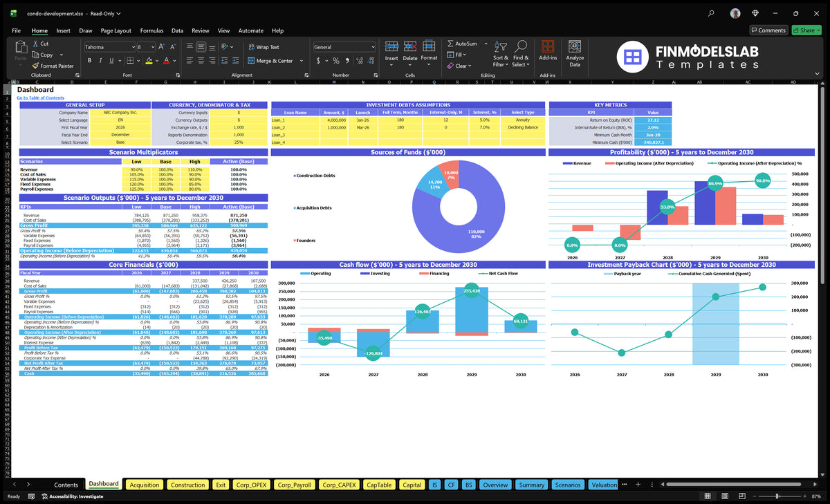Apply Comma Style
Image resolution: width=830 pixels, height=504 pixels.
click(347, 61)
